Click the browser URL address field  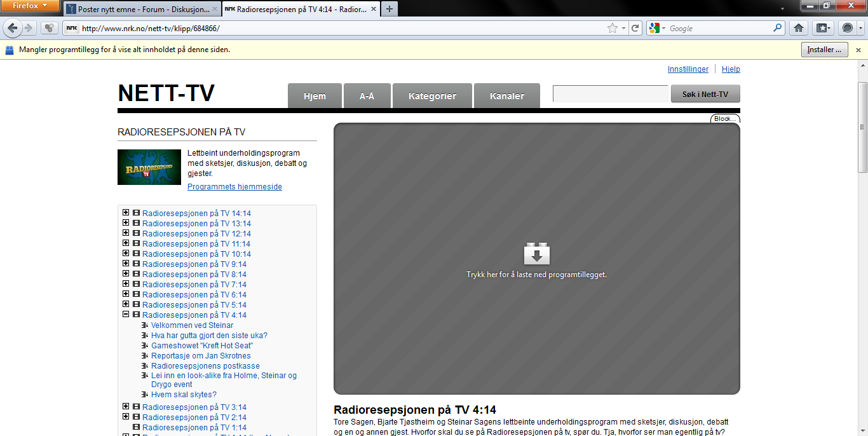(343, 28)
